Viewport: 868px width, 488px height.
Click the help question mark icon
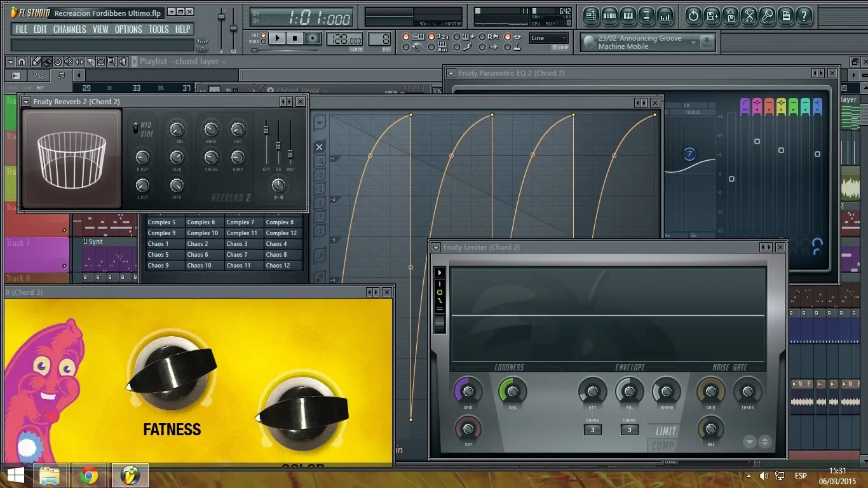[x=804, y=16]
